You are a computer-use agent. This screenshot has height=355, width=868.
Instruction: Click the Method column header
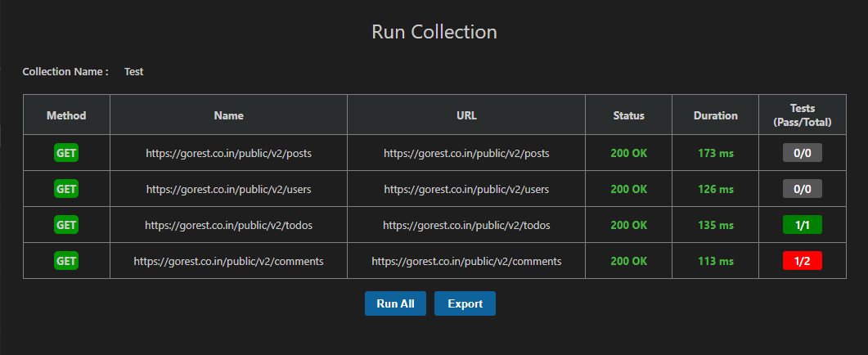pos(66,115)
